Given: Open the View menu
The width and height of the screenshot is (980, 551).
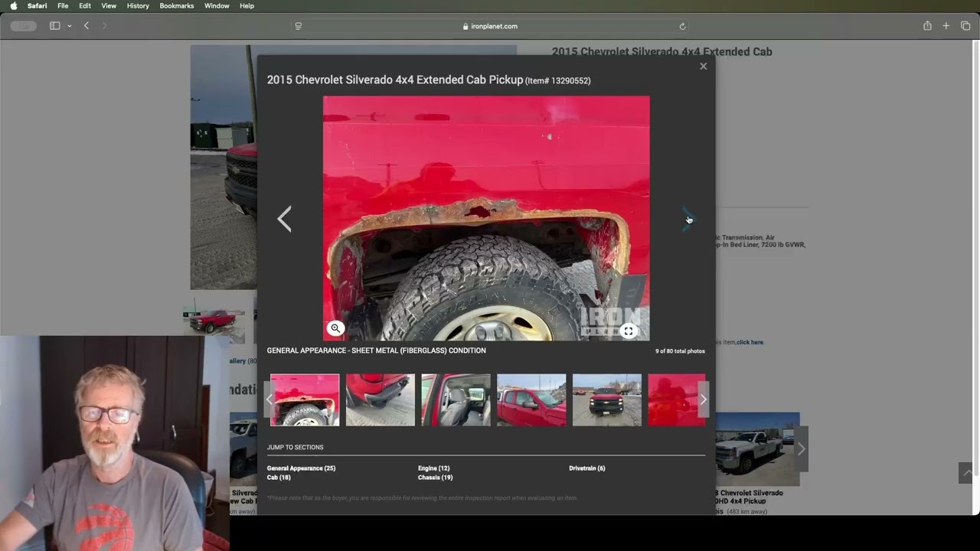Looking at the screenshot, I should coord(109,6).
